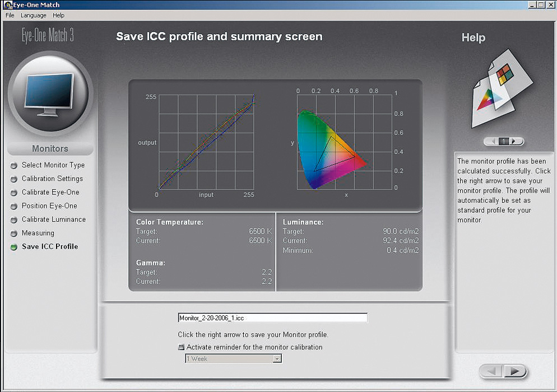Click the Luminance heading
This screenshot has width=557, height=392.
303,222
